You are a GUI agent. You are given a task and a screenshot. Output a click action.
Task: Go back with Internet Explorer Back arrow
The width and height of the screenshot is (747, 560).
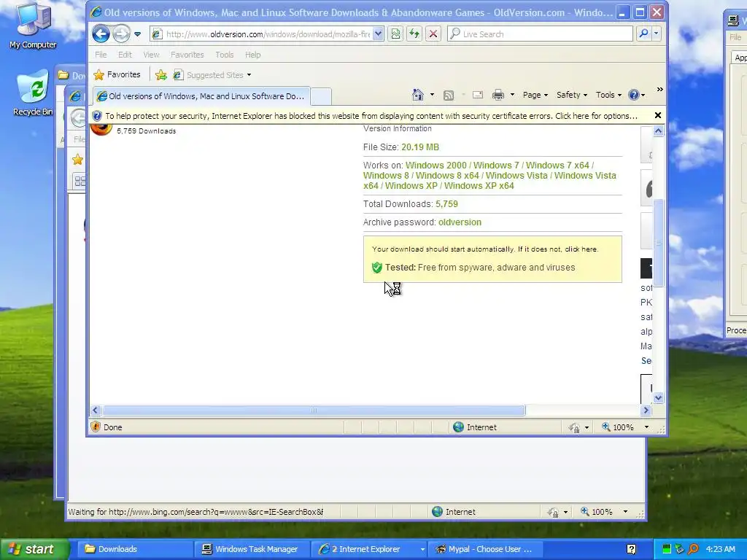[x=101, y=34]
